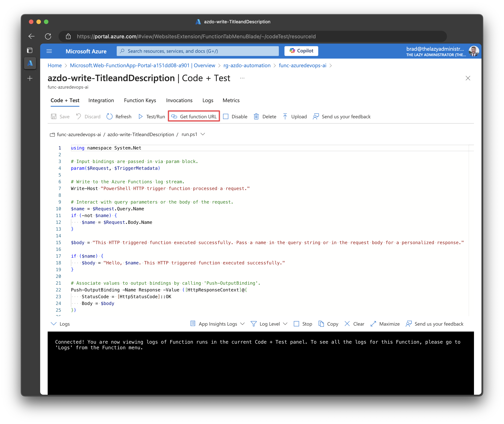
Task: Maximize the logs panel
Action: pos(385,324)
